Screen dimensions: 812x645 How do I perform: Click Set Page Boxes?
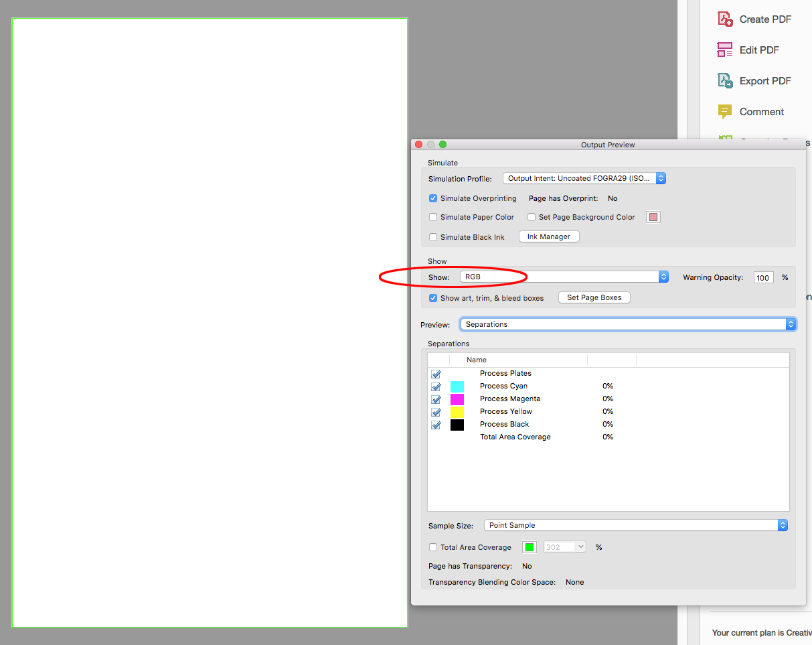(594, 297)
